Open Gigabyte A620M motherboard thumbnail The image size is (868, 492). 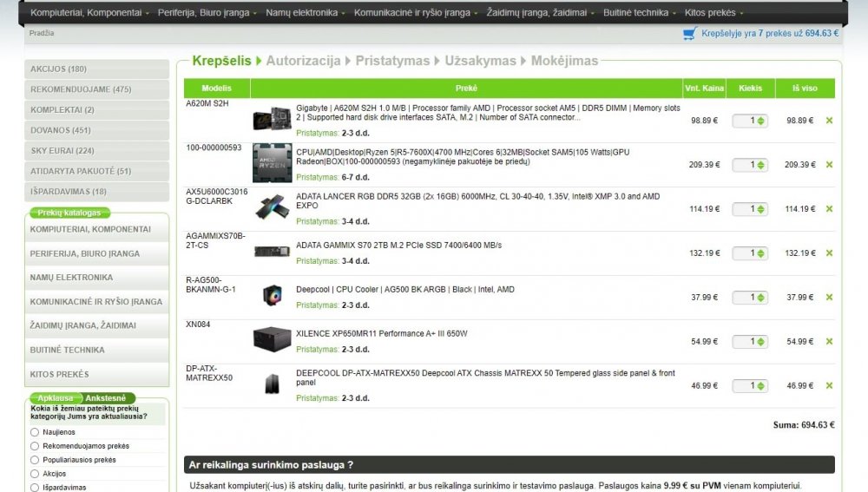pos(272,118)
